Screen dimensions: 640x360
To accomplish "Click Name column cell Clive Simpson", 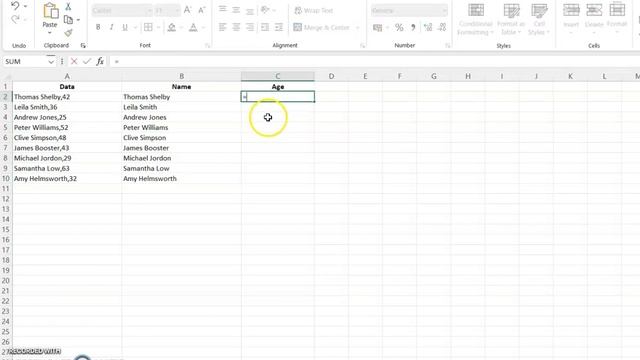I will click(181, 138).
